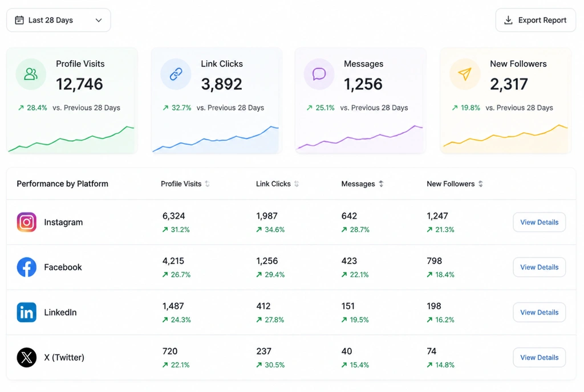Sort table by Link Clicks column
584x392 pixels.
(278, 183)
